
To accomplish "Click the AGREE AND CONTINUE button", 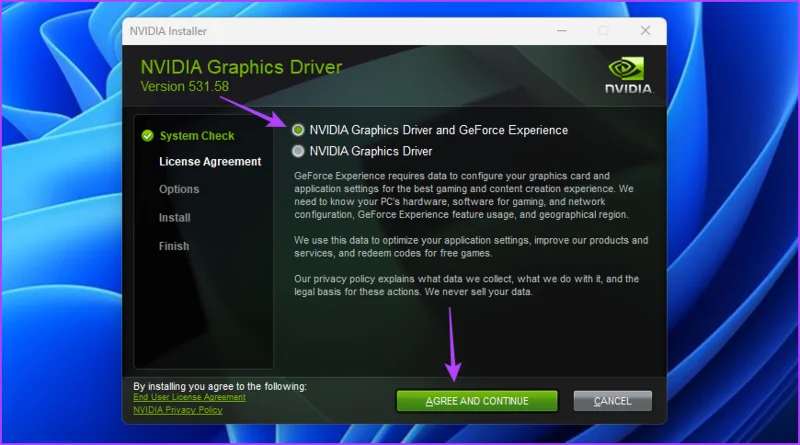I will tap(477, 401).
